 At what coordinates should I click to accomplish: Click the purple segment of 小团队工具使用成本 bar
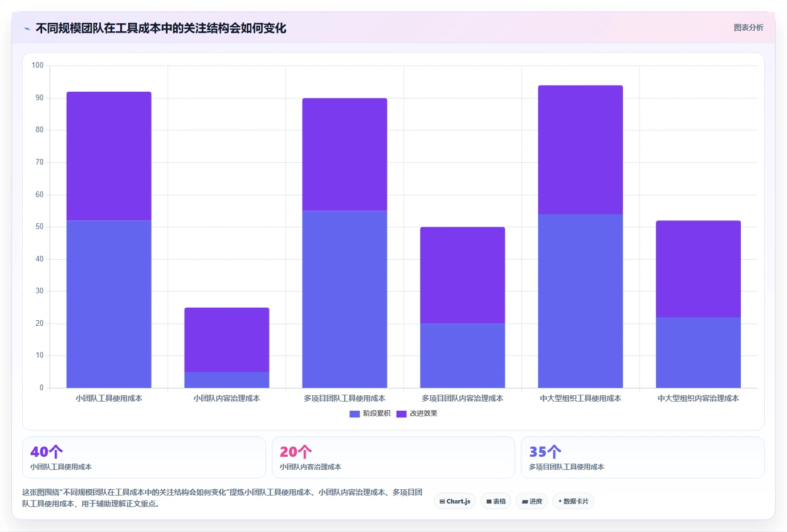click(x=109, y=156)
